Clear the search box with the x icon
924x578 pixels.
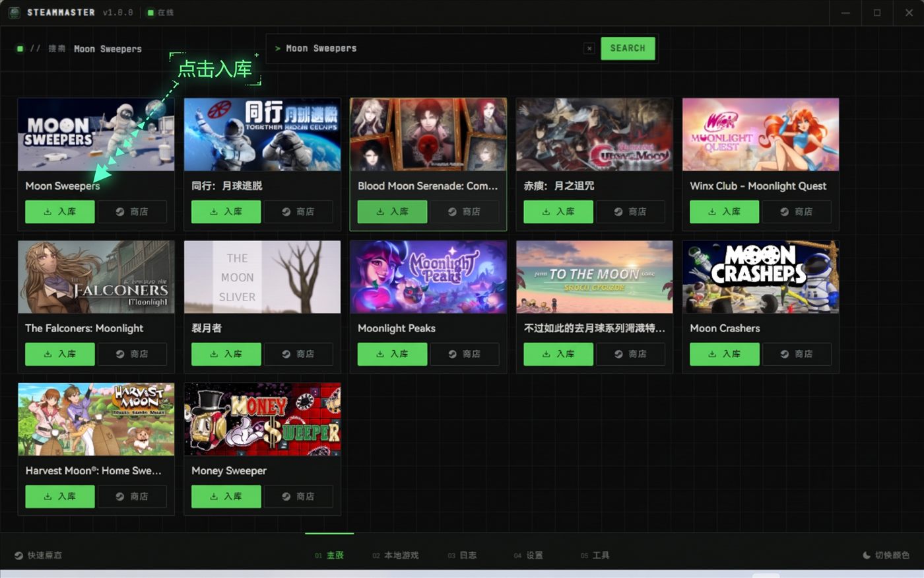[x=589, y=48]
